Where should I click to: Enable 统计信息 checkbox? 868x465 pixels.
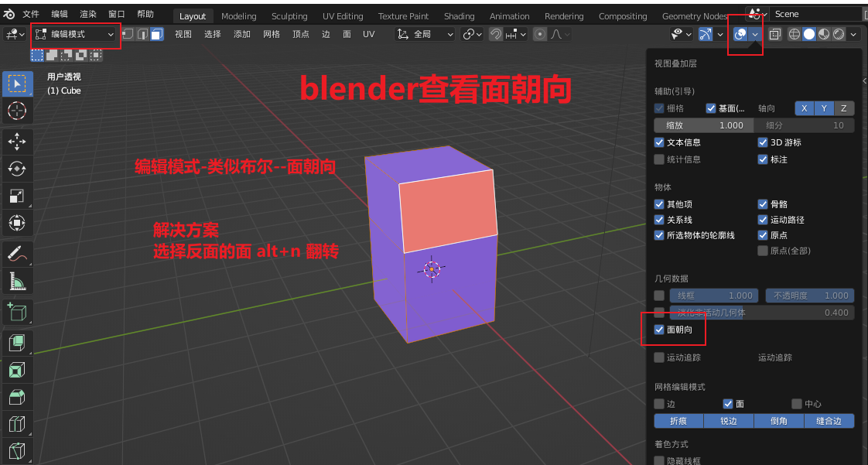coord(659,159)
